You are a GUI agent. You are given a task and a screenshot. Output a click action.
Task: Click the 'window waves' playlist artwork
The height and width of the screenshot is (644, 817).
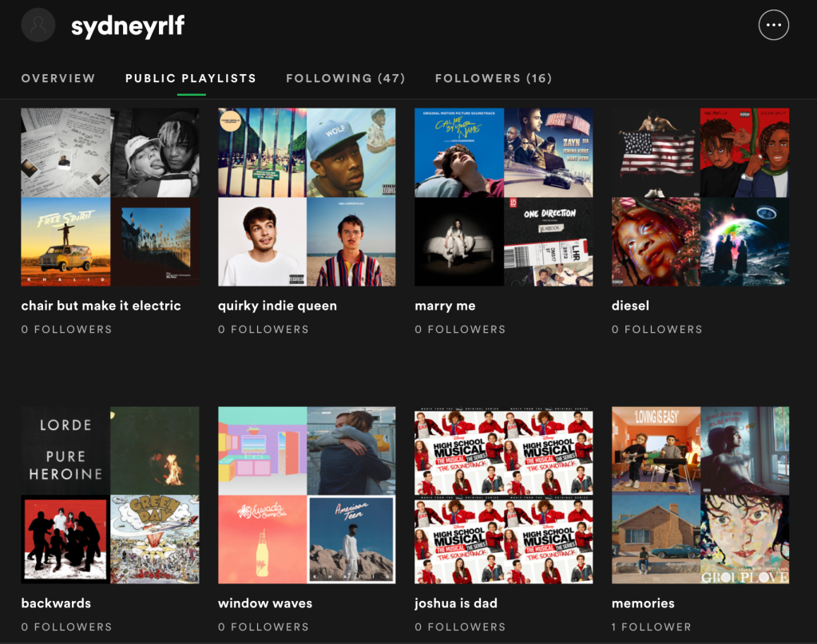(x=307, y=495)
